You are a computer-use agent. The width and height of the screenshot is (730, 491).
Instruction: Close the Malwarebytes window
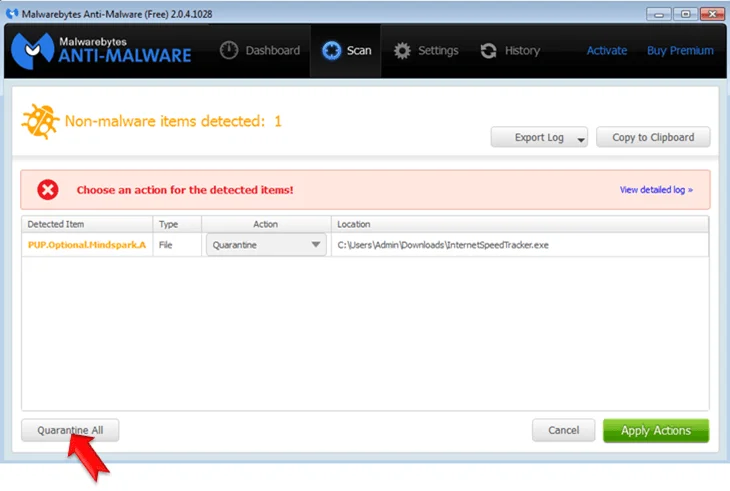tap(712, 14)
